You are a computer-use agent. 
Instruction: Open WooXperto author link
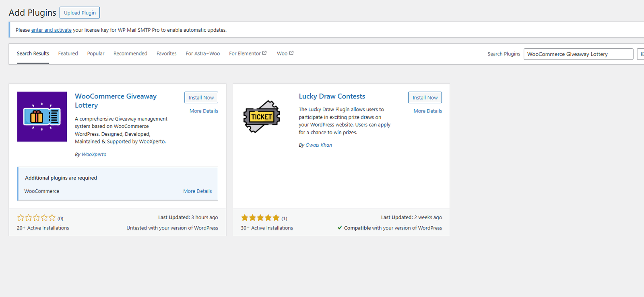tap(94, 154)
